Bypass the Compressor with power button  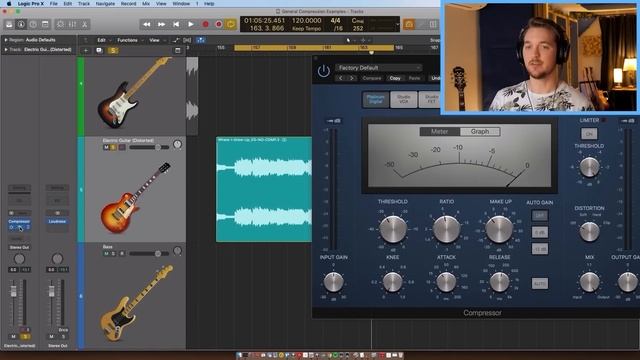pos(324,71)
